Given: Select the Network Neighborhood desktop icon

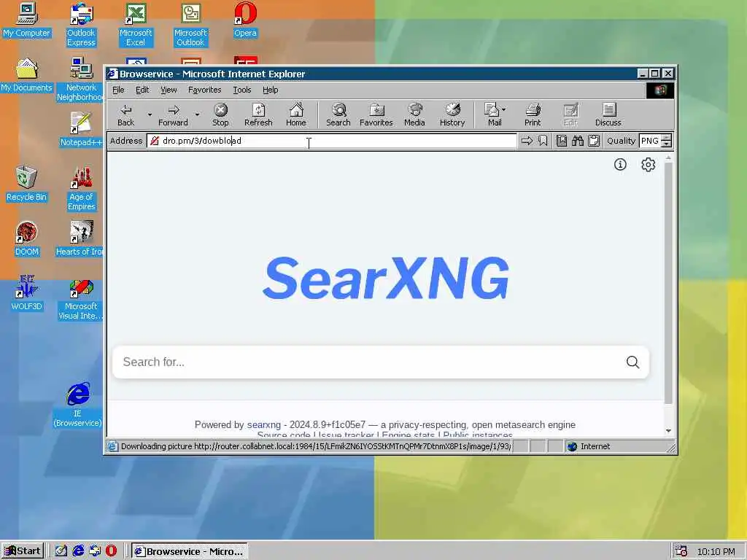Looking at the screenshot, I should 80,79.
